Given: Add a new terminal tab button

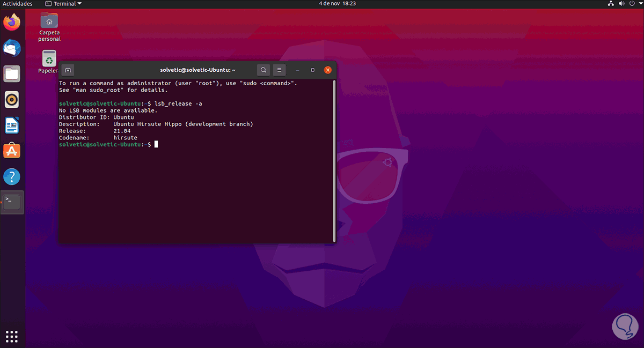Looking at the screenshot, I should [x=68, y=70].
